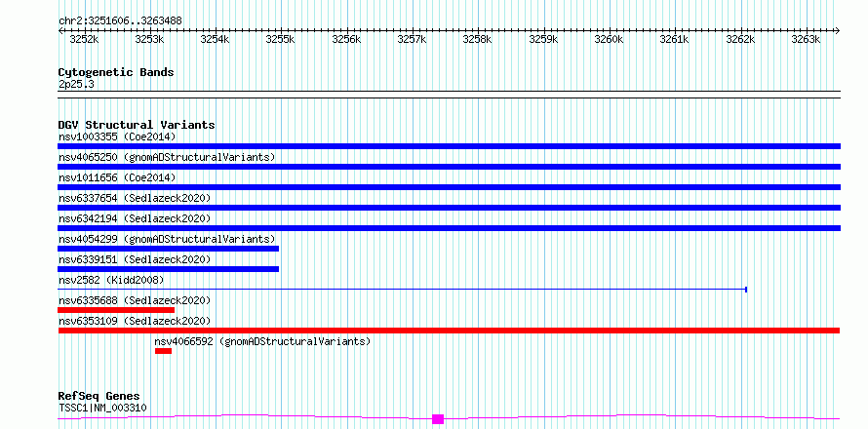The width and height of the screenshot is (868, 429).
Task: Click the 3259k ruler position
Action: click(x=543, y=39)
